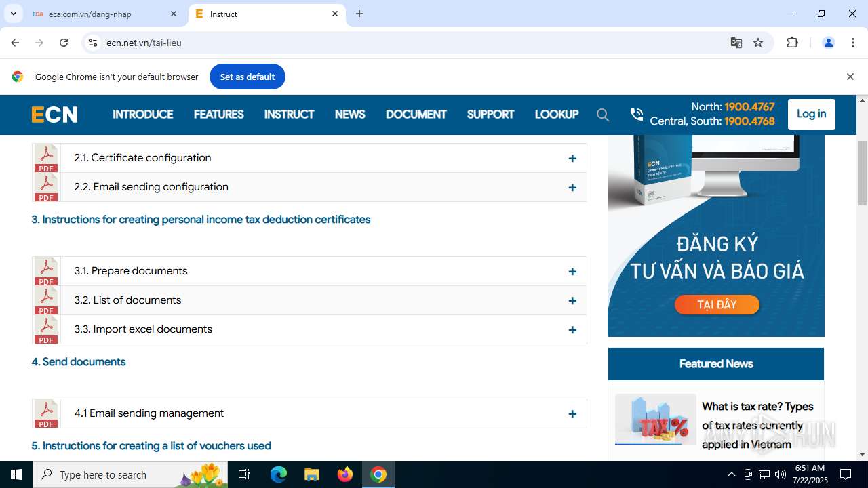The image size is (868, 488).
Task: Open Windows Start menu
Action: pyautogui.click(x=16, y=474)
